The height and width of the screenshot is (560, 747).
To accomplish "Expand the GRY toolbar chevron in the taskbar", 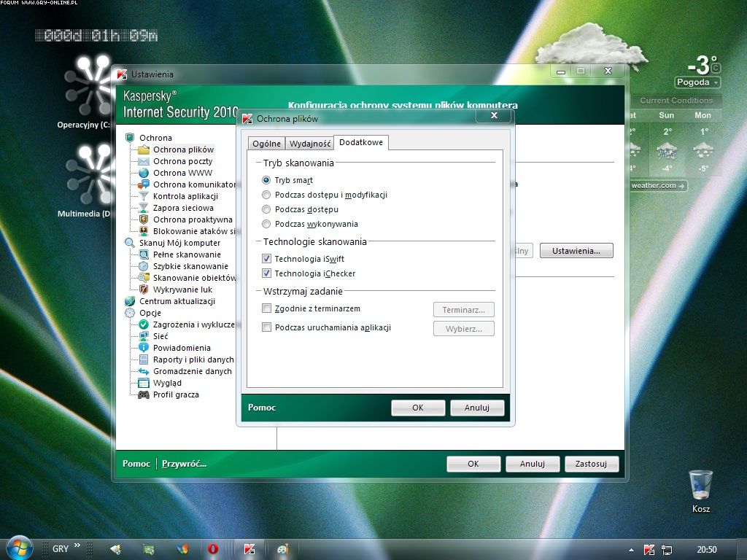I will tap(77, 545).
